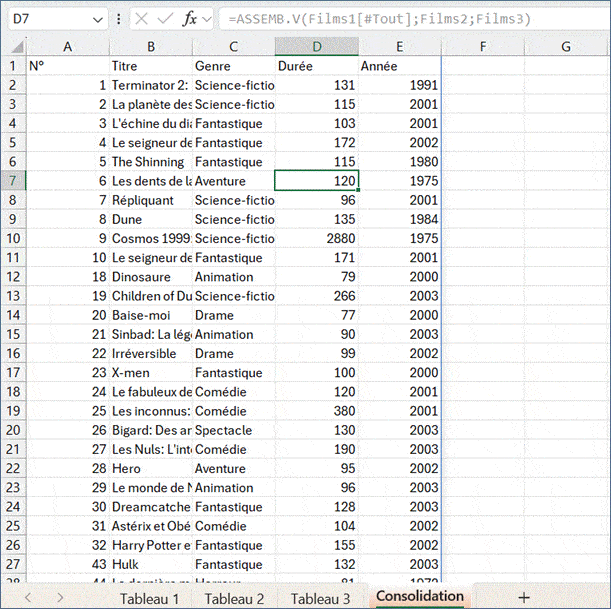Select the cell 'Le fabuleux de'

pos(151,392)
